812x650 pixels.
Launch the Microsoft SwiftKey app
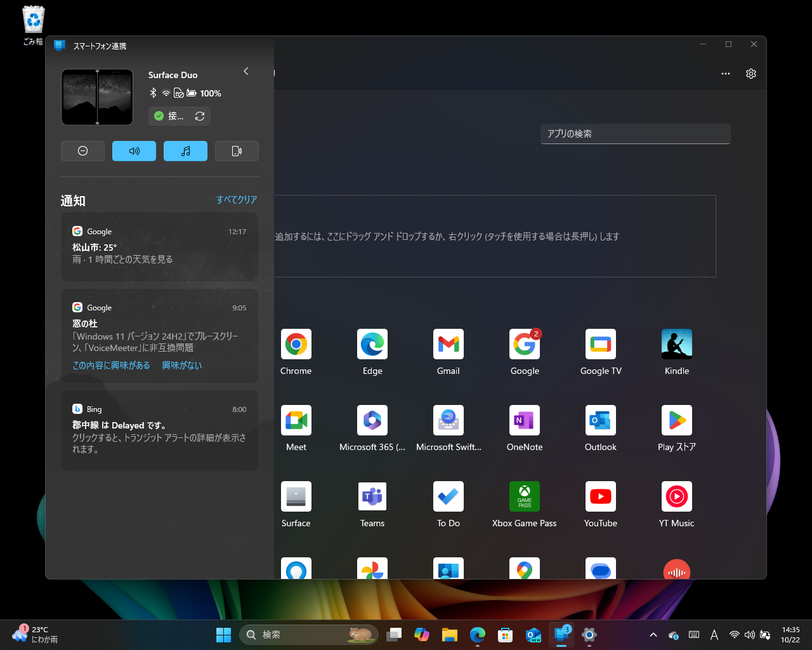coord(449,421)
